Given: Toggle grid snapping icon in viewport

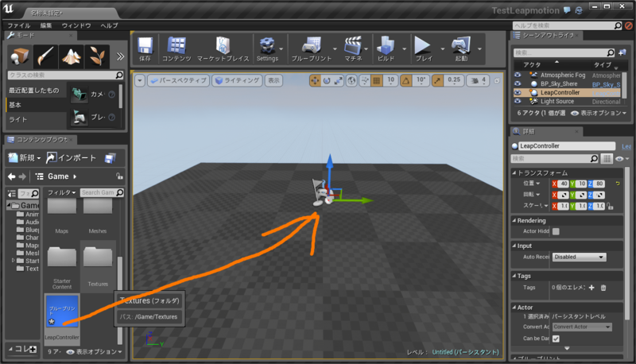Looking at the screenshot, I should click(377, 80).
